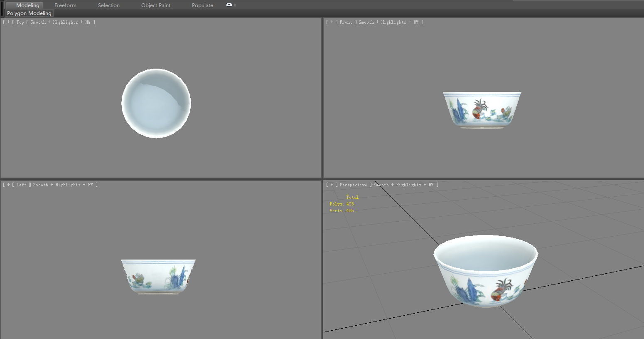This screenshot has width=644, height=339.
Task: Expand the Polygon Modeling panel
Action: 29,13
